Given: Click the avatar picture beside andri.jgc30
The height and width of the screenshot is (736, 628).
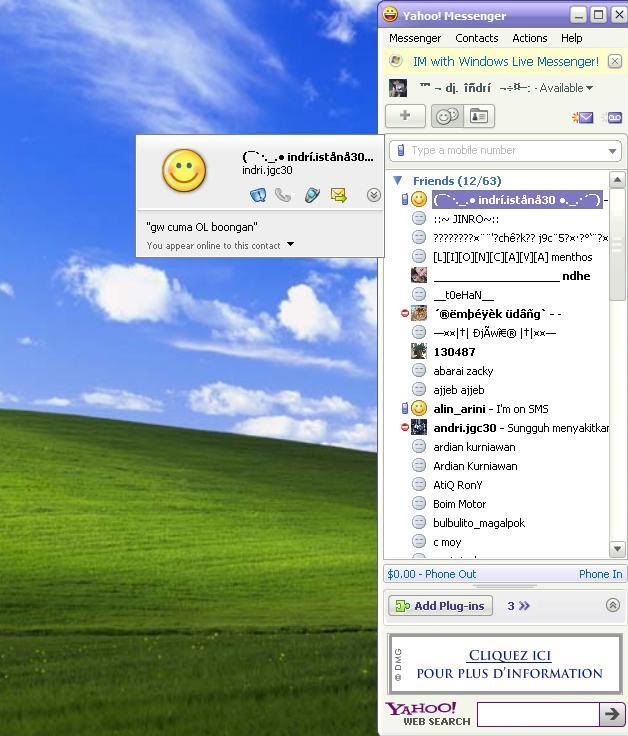Looking at the screenshot, I should click(x=419, y=428).
